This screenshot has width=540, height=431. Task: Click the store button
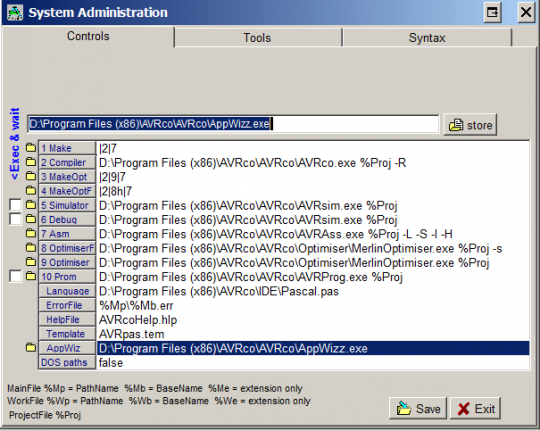(470, 125)
